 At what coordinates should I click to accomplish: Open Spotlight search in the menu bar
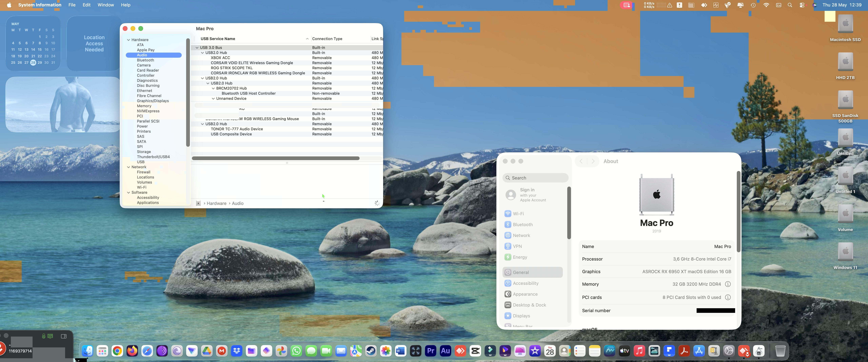pyautogui.click(x=790, y=5)
